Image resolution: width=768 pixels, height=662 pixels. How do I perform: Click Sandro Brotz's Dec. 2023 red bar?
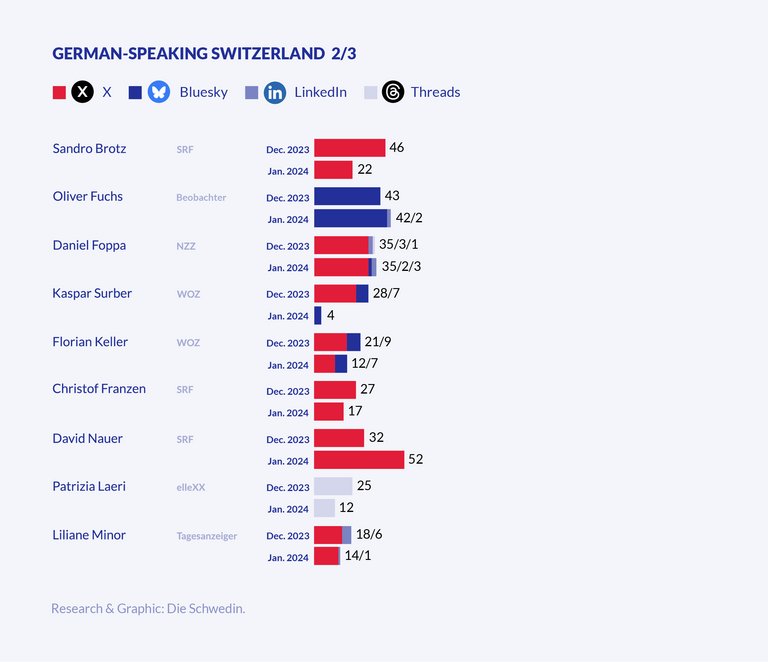click(349, 148)
